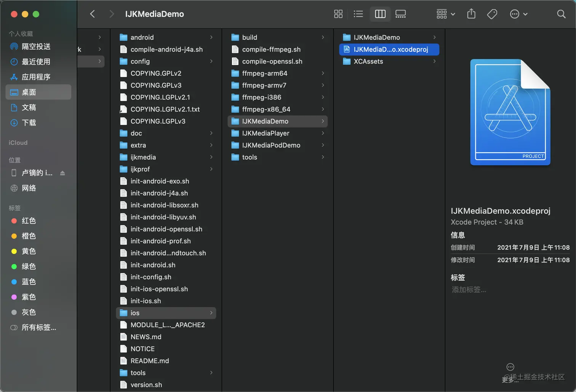
Task: Expand the IJKMediaPlayer folder chevron
Action: tap(323, 133)
